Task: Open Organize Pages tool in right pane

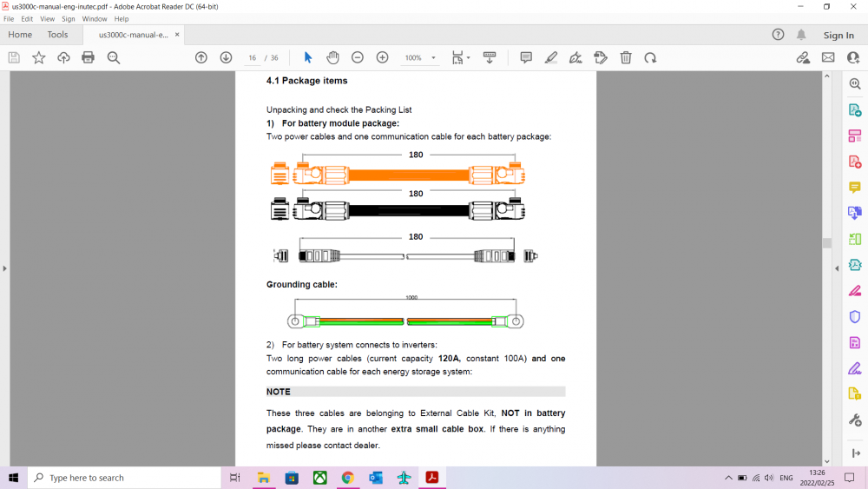Action: pos(855,135)
